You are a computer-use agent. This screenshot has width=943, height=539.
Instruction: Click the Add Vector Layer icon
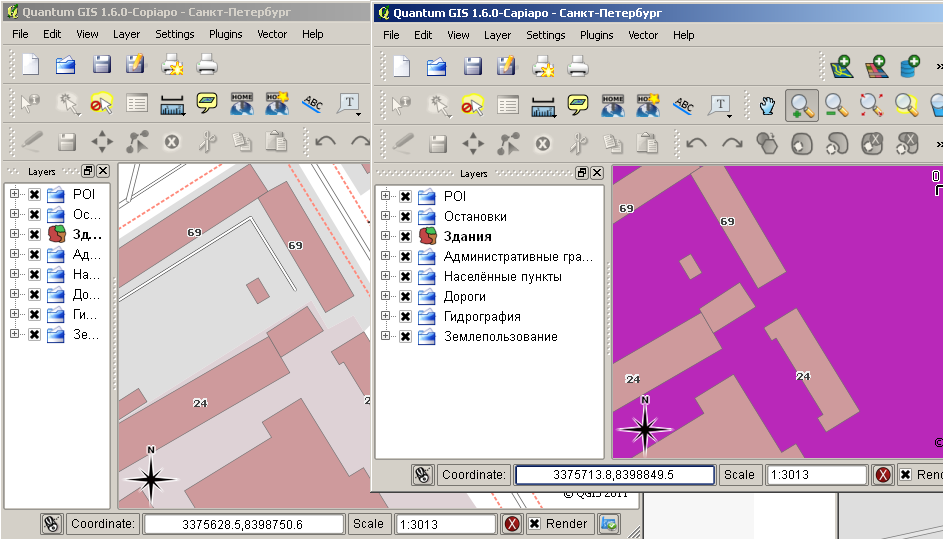[x=841, y=68]
